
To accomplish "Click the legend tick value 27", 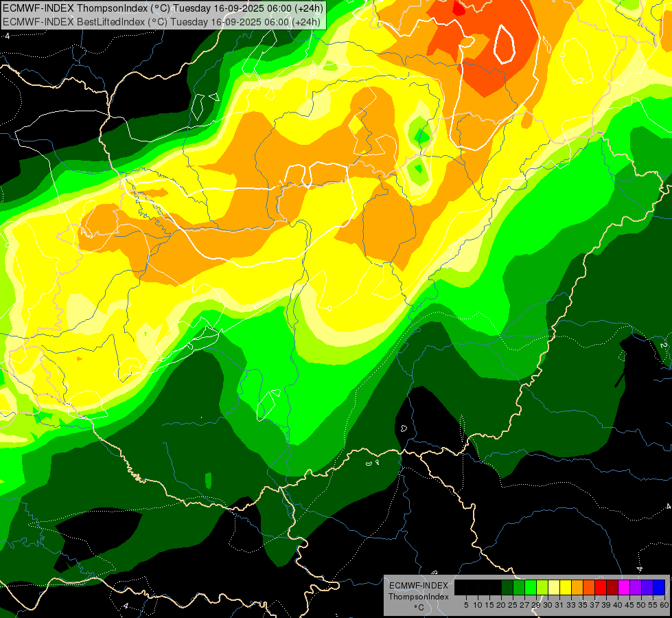I will tap(524, 605).
